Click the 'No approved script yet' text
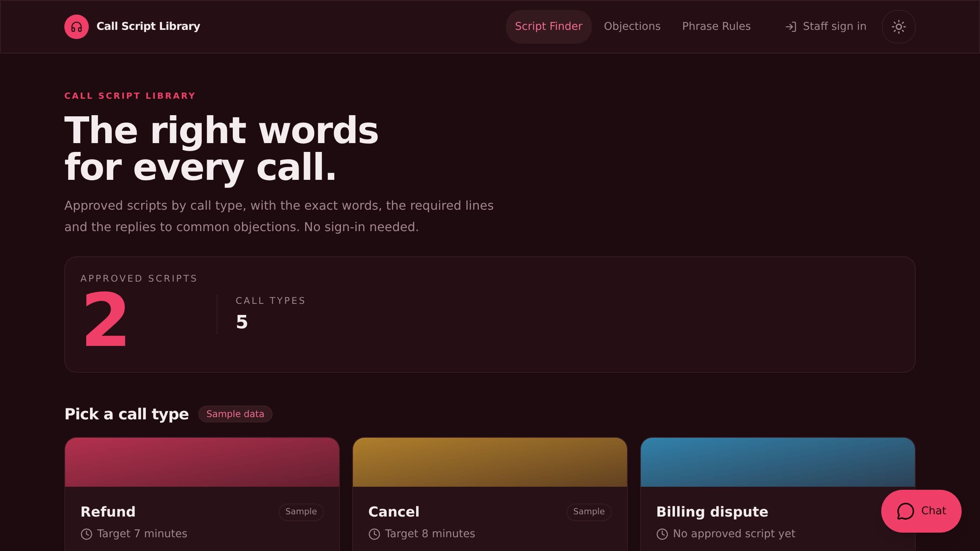980x551 pixels. [734, 534]
